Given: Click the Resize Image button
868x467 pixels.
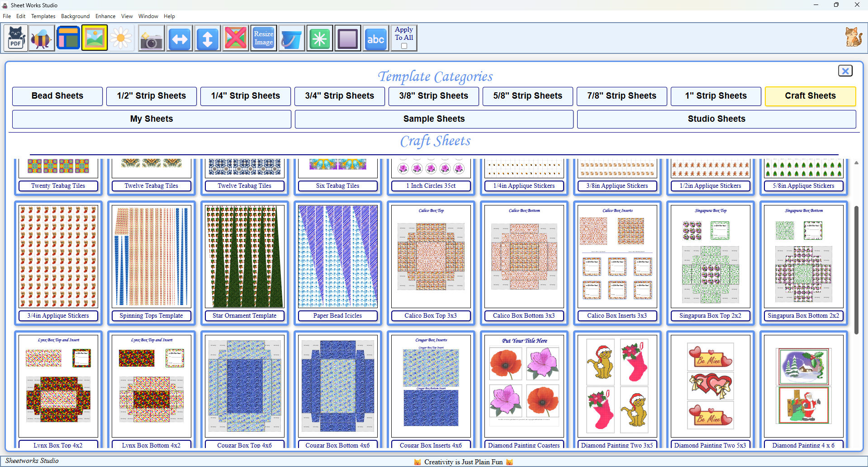Looking at the screenshot, I should (263, 38).
